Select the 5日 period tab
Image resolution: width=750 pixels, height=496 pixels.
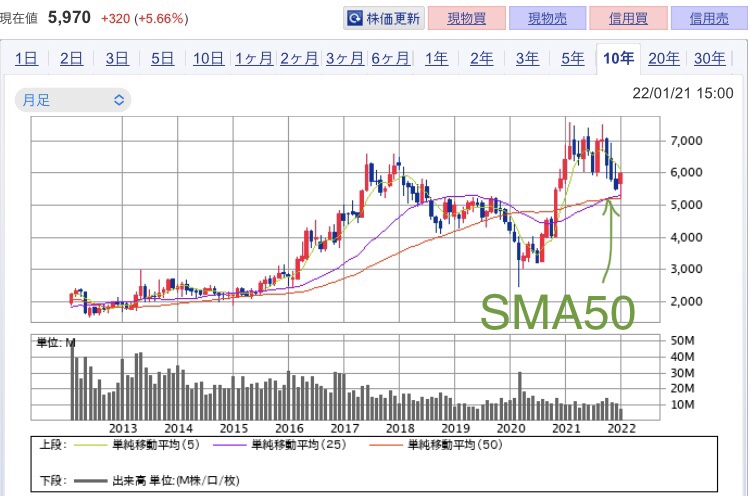point(163,59)
